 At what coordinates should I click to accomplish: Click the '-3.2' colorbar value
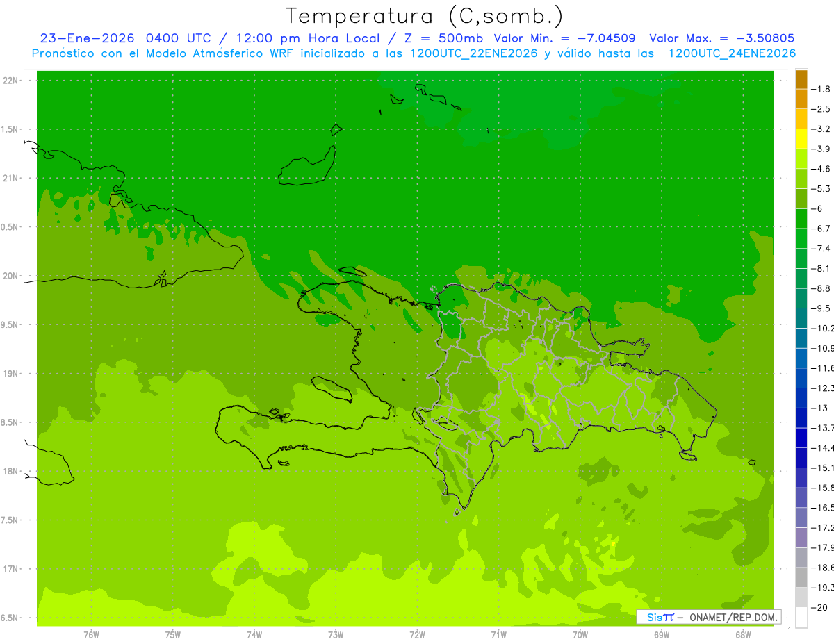point(821,129)
